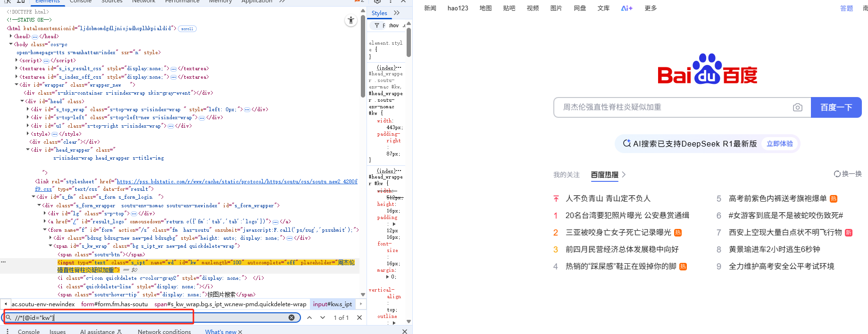868x334 pixels.
Task: Collapse the div#wrapper node
Action: click(x=17, y=85)
